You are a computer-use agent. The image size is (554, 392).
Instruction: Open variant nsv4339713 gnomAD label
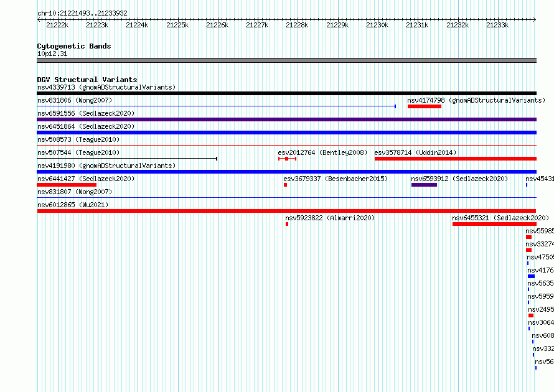[x=106, y=87]
